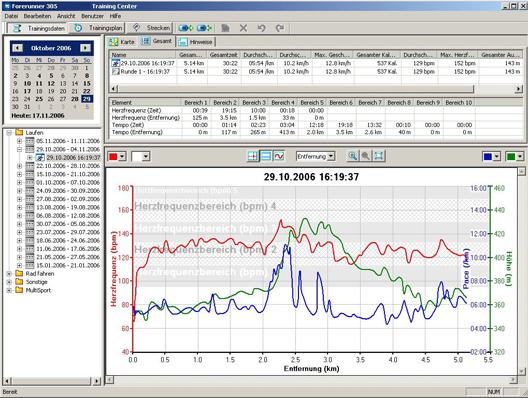Click the zoom in magnifier above chart
The image size is (528, 398).
click(353, 156)
